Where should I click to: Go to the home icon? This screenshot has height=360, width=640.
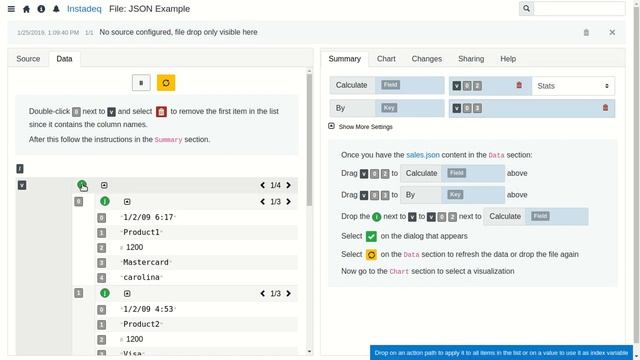click(x=27, y=9)
